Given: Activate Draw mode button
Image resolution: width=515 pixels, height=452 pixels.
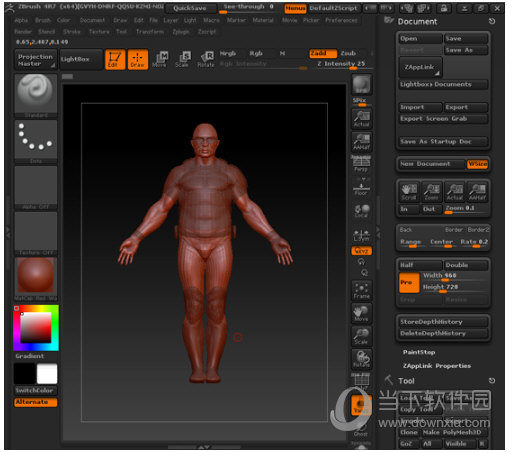Looking at the screenshot, I should pyautogui.click(x=138, y=59).
